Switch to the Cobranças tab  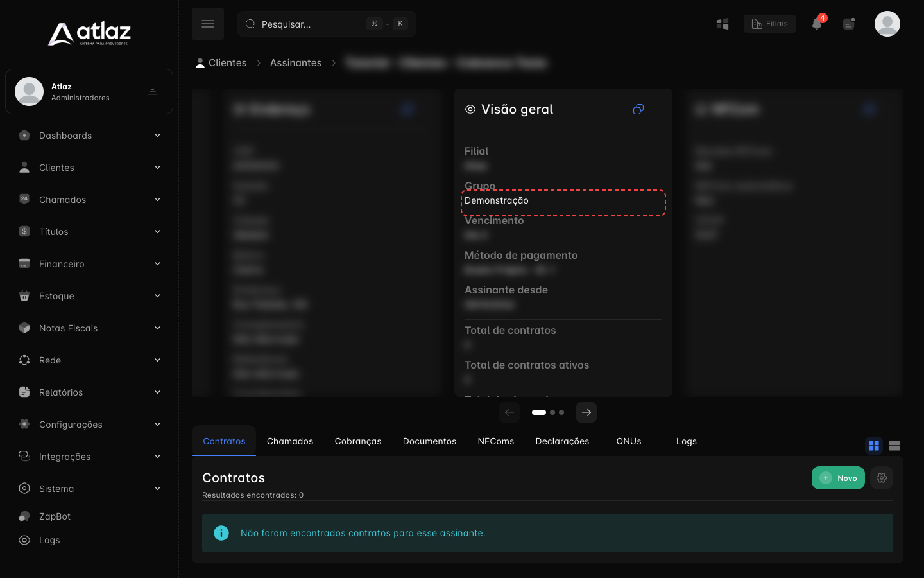click(x=358, y=441)
